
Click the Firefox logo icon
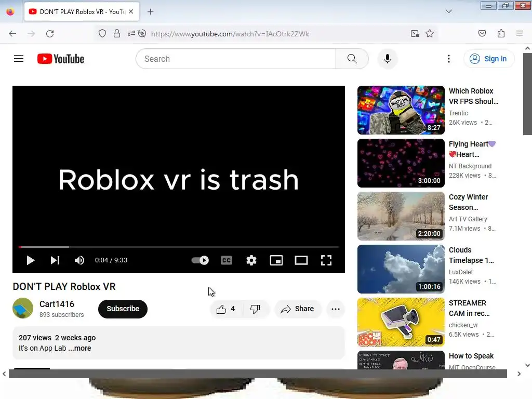[10, 11]
